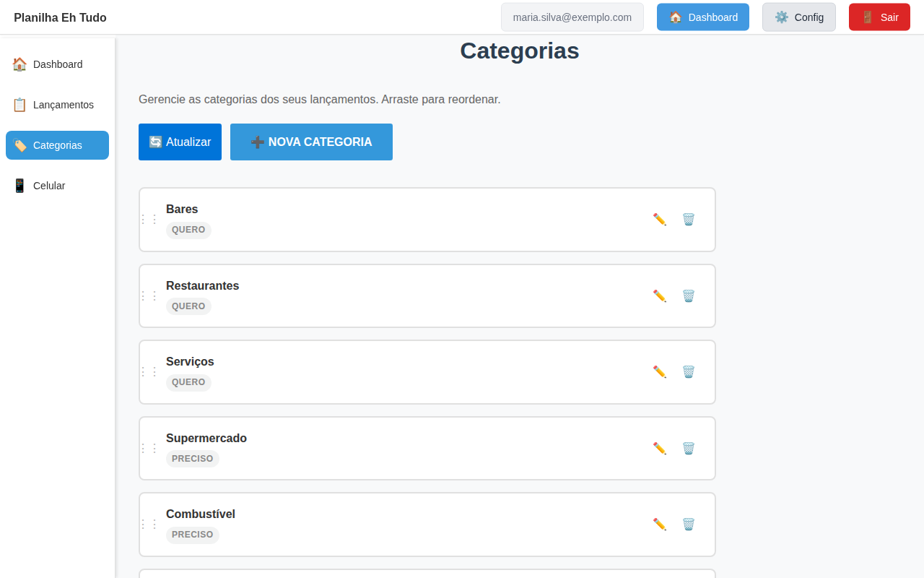Screen dimensions: 924x578
Task: Click the clipboard icon next to Lançamentos
Action: [19, 104]
